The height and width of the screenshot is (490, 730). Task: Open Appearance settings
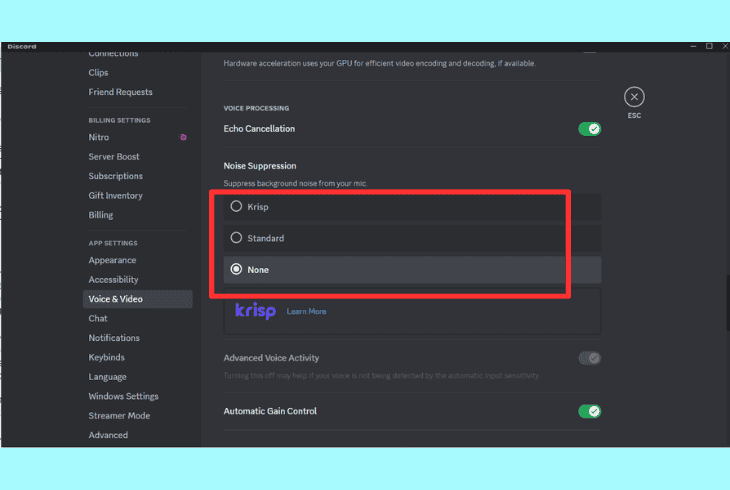[x=112, y=260]
